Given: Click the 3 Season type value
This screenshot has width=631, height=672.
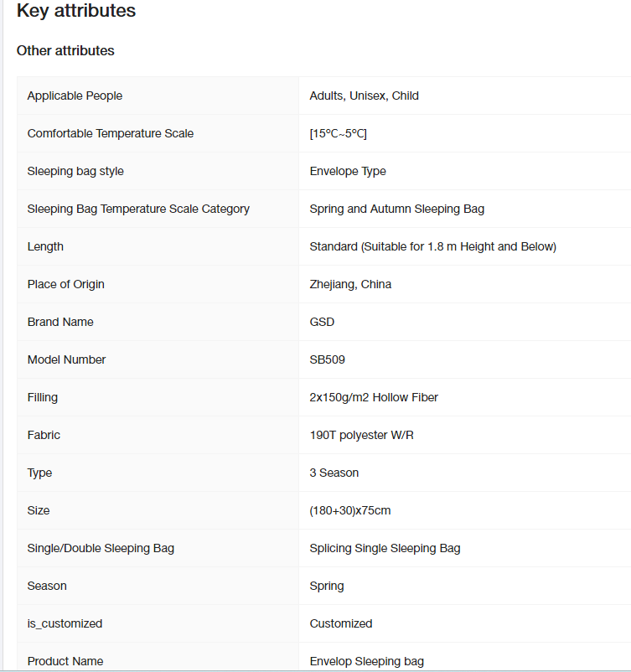Looking at the screenshot, I should [334, 473].
